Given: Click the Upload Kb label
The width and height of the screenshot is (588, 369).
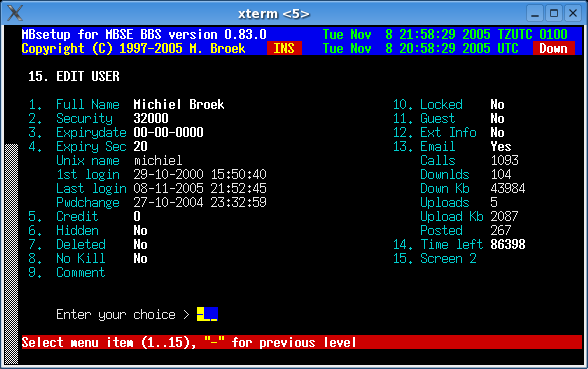Looking at the screenshot, I should 452,216.
